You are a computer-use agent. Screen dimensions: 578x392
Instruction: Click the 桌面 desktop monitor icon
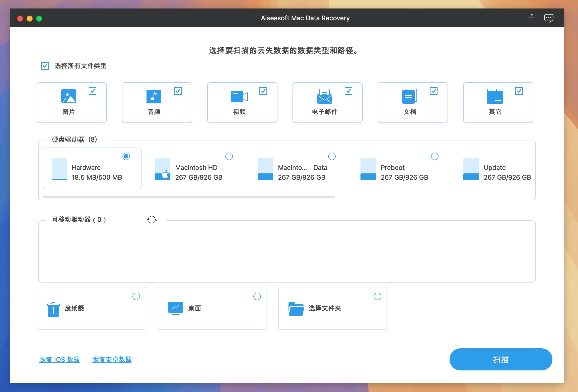pyautogui.click(x=176, y=308)
